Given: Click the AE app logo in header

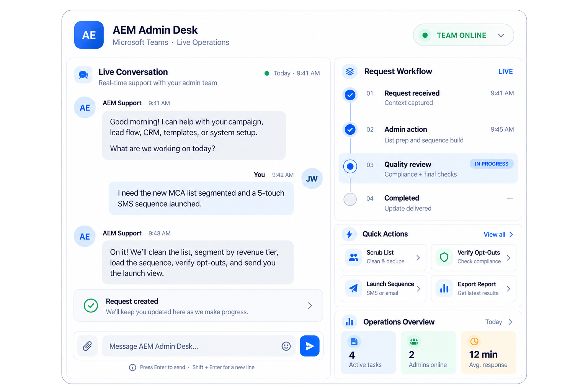Looking at the screenshot, I should 89,35.
